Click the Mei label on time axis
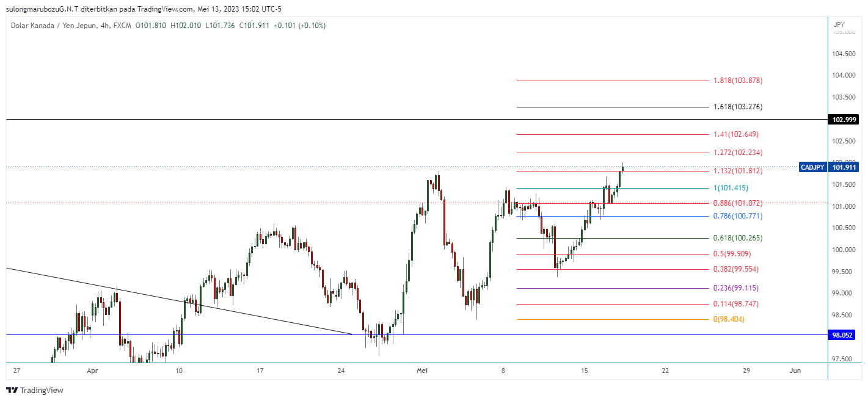Viewport: 868px width, 401px height. point(421,370)
